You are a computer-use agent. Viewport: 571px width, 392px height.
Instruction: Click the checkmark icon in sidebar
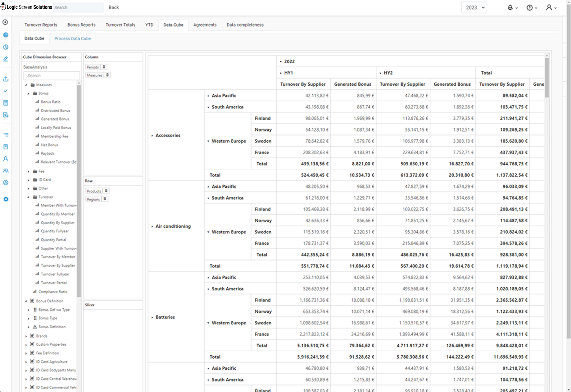(x=5, y=91)
